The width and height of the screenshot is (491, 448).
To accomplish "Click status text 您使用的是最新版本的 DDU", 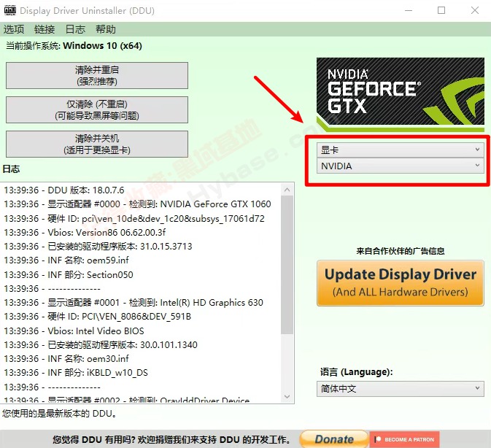I will point(60,414).
